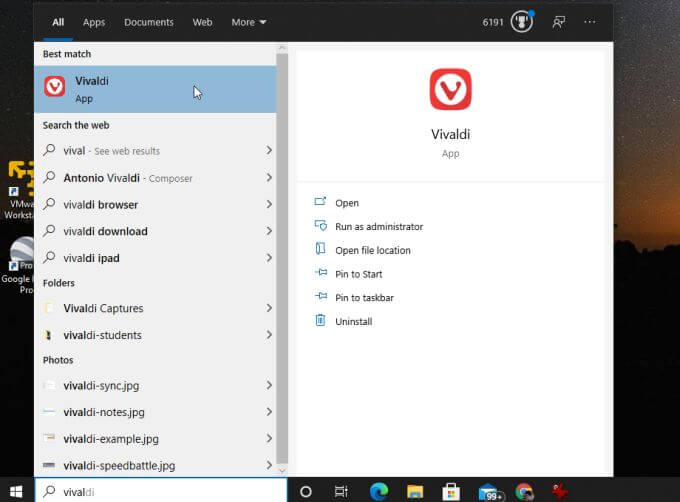Viewport: 680px width, 502px height.
Task: Open the three-dot options menu
Action: pos(590,22)
